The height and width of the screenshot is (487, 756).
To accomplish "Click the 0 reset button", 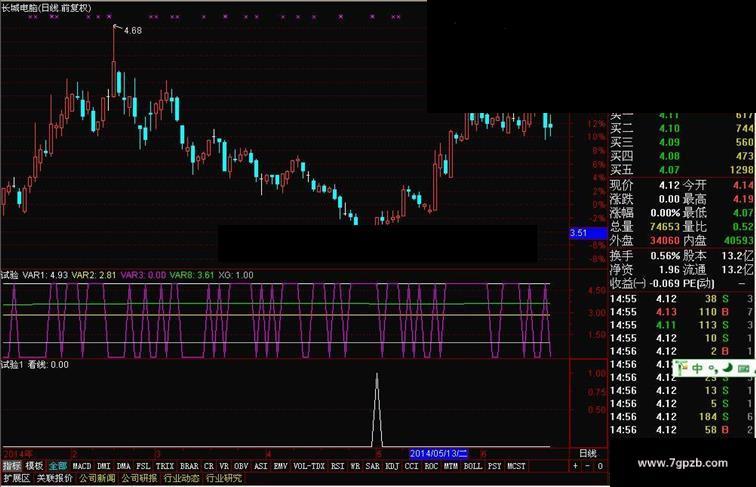I will coord(600,466).
